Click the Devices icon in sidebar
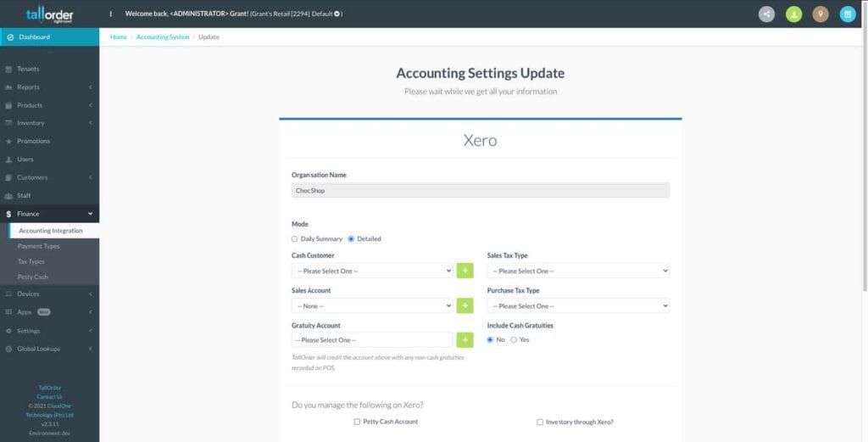The height and width of the screenshot is (442, 868). [x=8, y=294]
